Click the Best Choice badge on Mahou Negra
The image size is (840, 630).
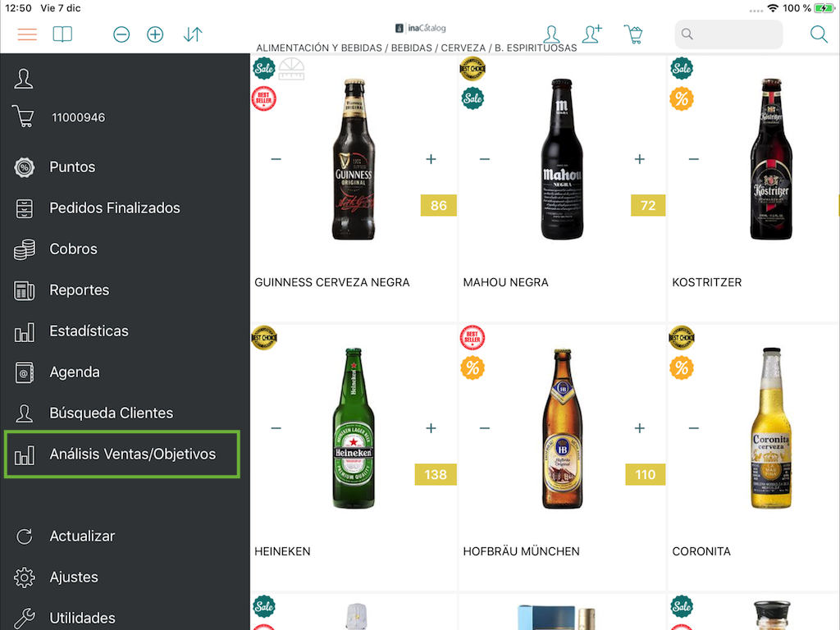472,69
